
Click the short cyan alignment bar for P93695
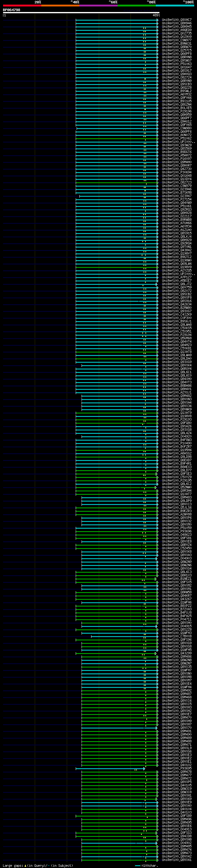tap(110, 768)
